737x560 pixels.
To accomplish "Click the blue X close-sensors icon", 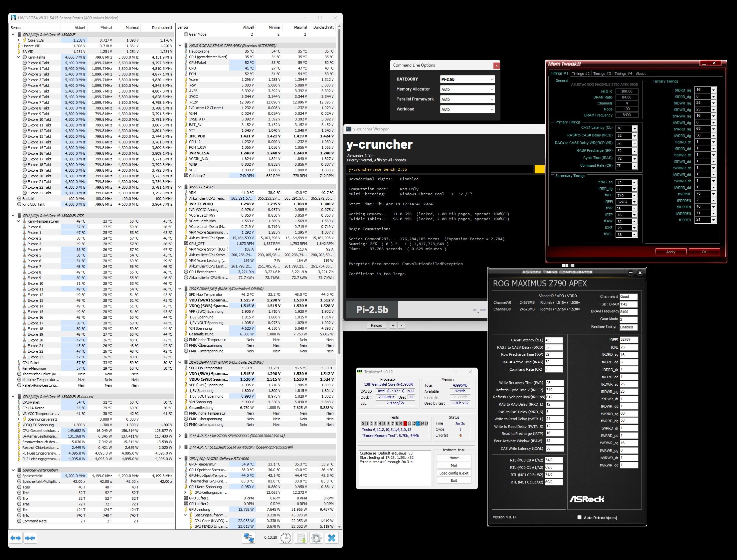I will 332,538.
